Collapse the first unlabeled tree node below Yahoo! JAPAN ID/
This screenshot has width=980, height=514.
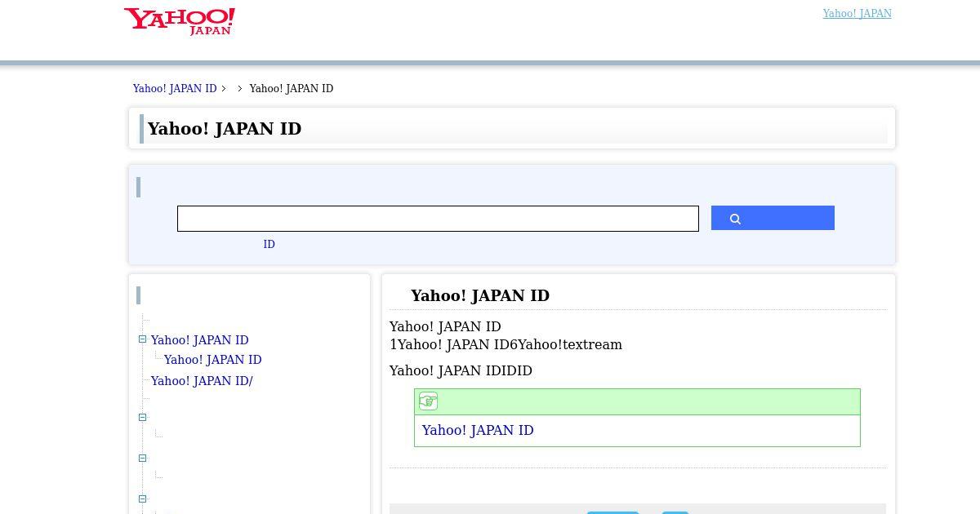point(142,417)
